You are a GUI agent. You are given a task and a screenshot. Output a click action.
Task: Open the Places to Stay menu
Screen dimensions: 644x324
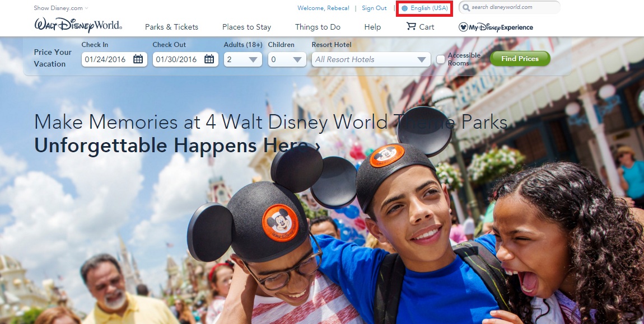coord(246,27)
